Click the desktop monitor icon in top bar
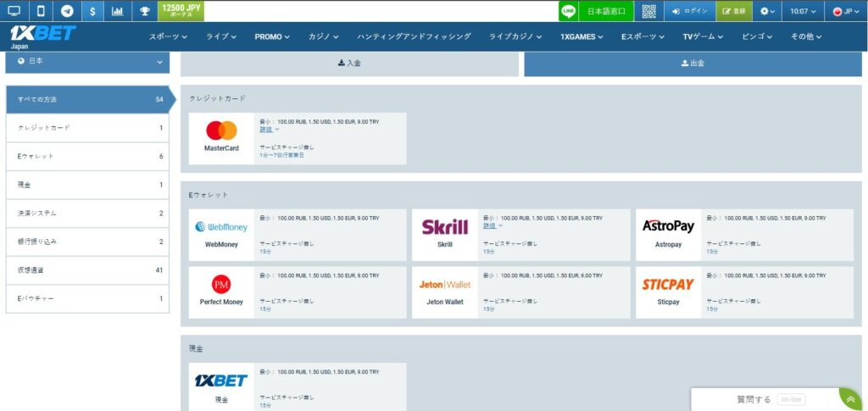This screenshot has width=868, height=411. click(x=14, y=11)
